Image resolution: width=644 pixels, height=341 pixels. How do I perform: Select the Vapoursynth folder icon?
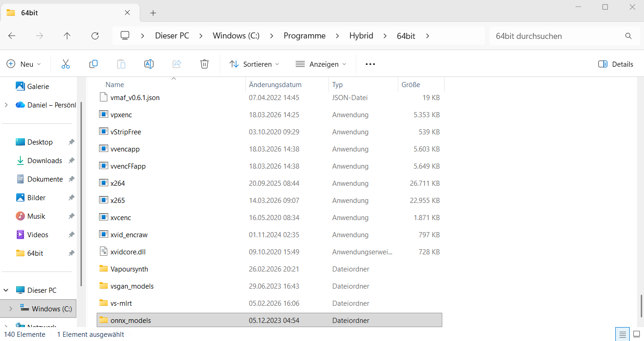coord(104,269)
